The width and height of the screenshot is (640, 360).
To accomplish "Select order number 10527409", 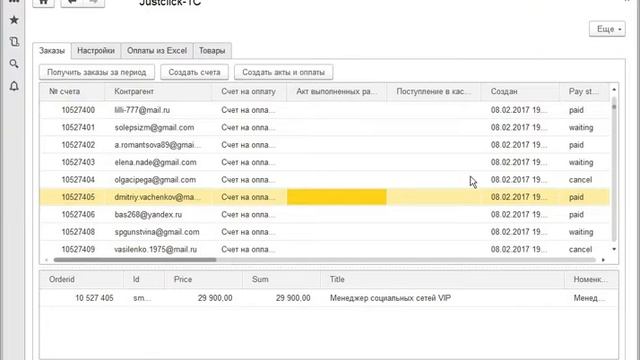I will [78, 249].
